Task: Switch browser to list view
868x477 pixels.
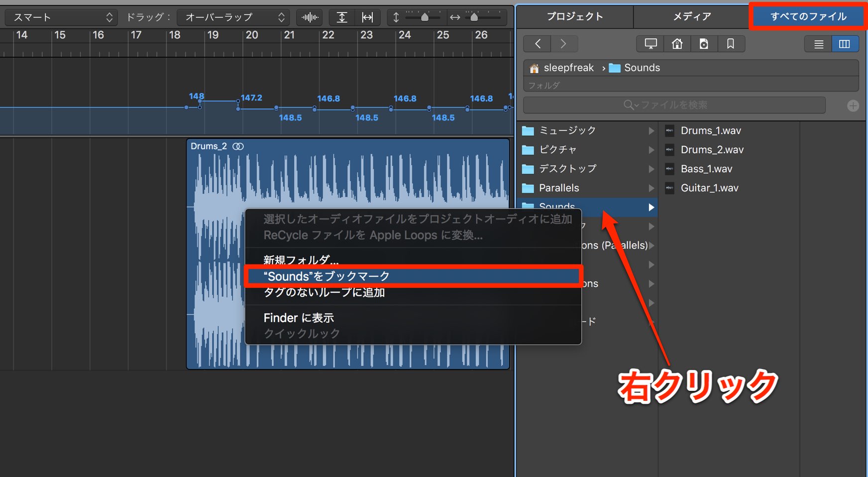Action: pyautogui.click(x=818, y=44)
